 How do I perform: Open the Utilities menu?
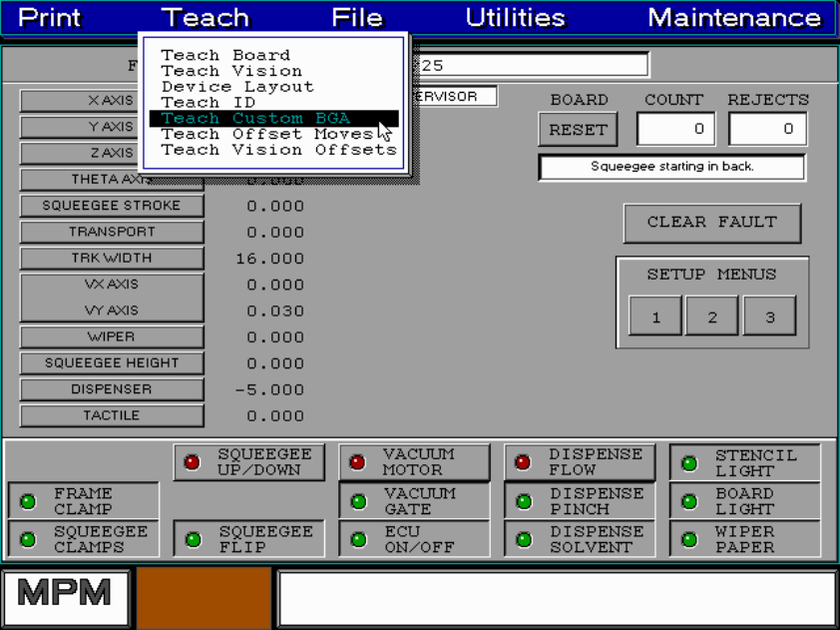515,18
